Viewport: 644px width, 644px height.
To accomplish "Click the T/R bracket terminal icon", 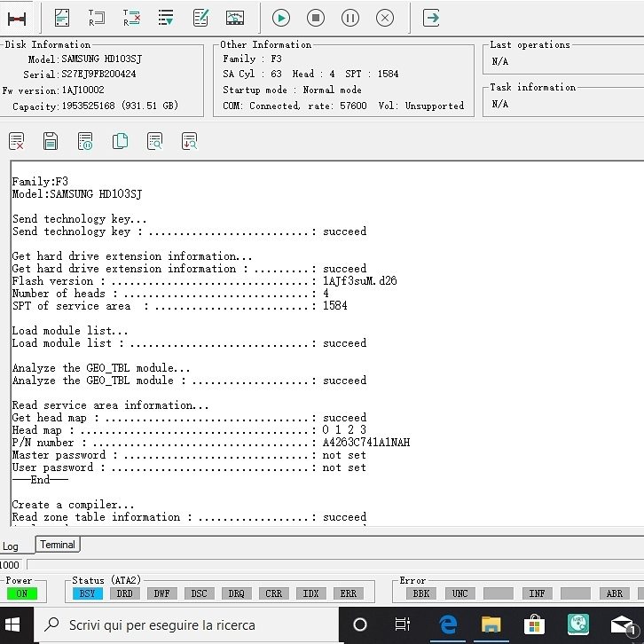I will click(97, 18).
